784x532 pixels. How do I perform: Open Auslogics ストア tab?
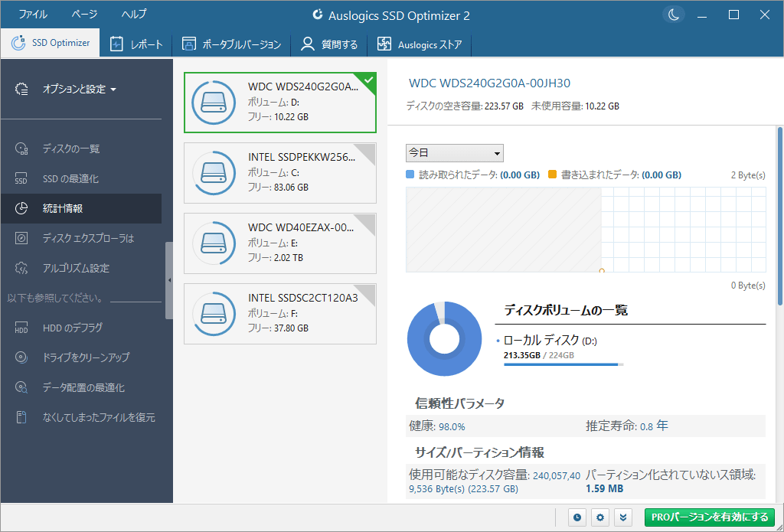pos(420,44)
